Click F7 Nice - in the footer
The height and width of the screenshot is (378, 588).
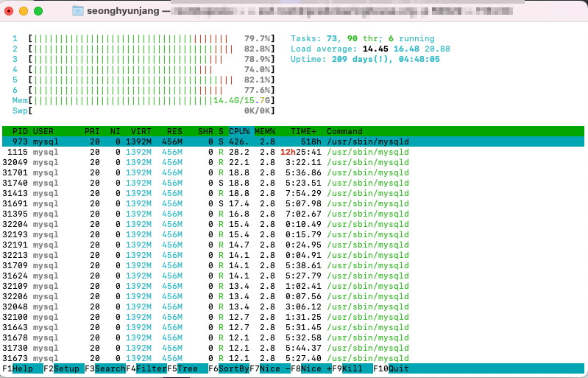269,368
